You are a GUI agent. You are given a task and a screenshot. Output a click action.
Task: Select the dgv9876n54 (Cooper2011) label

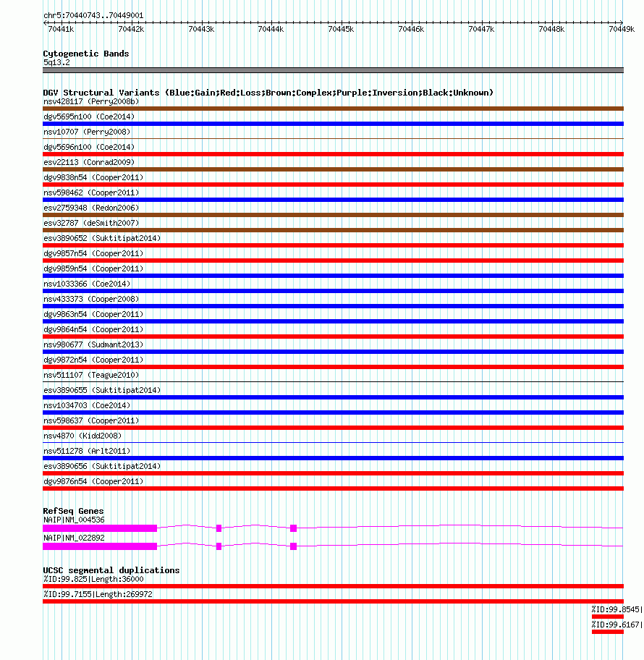click(x=93, y=481)
